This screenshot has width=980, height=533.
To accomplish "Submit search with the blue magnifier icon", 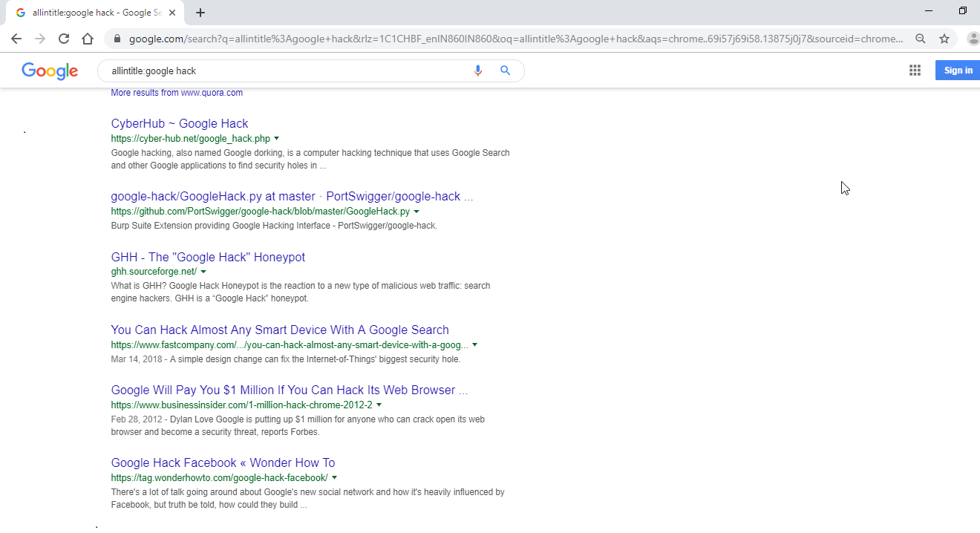I will [x=506, y=71].
